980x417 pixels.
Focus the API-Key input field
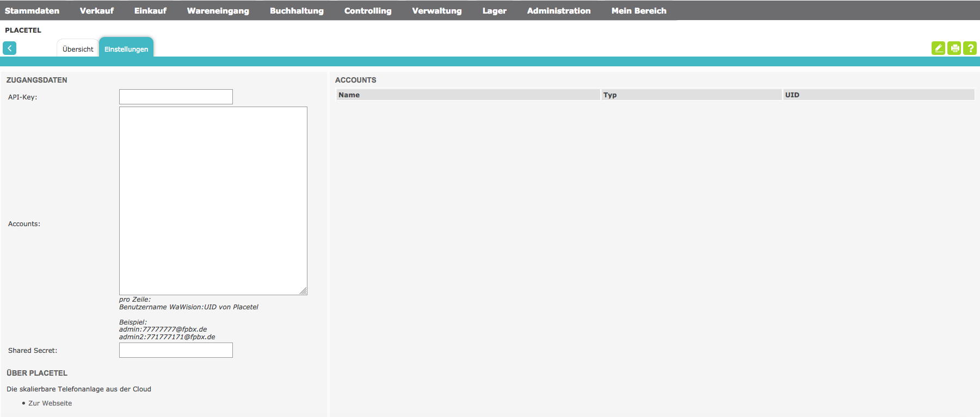point(176,97)
